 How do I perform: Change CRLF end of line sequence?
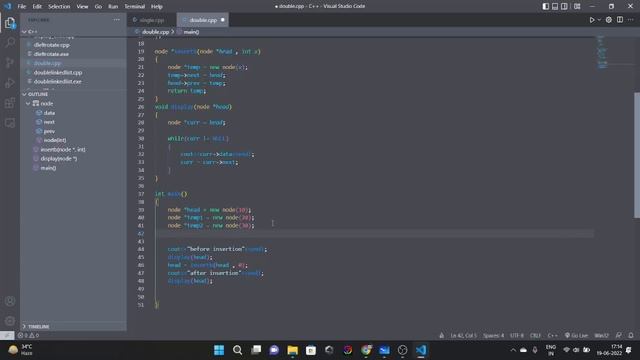(x=535, y=335)
